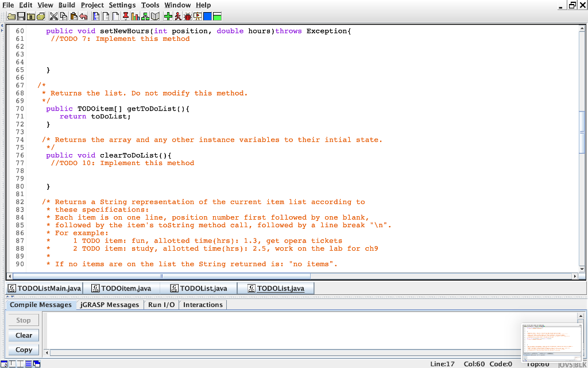This screenshot has width=588, height=368.
Task: Click the red pushpin toolbar icon
Action: coord(126,16)
